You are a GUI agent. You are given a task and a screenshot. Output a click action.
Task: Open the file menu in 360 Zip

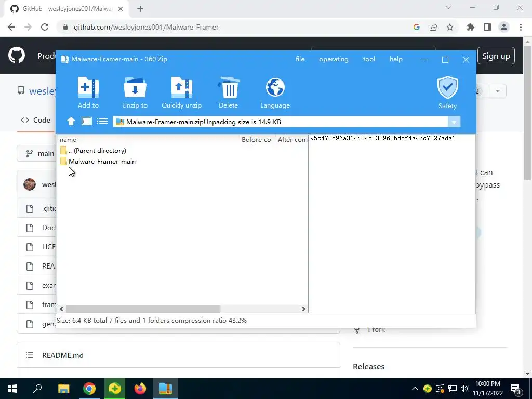[300, 59]
